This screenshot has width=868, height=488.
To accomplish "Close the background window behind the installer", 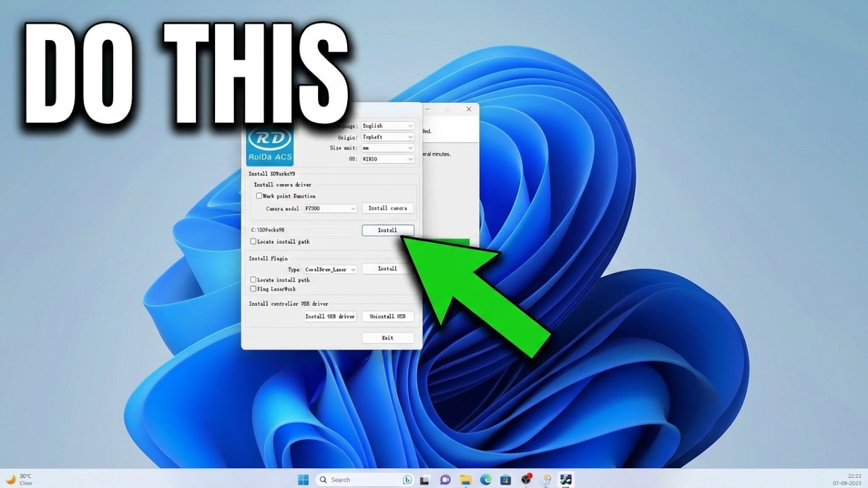I will coord(469,109).
